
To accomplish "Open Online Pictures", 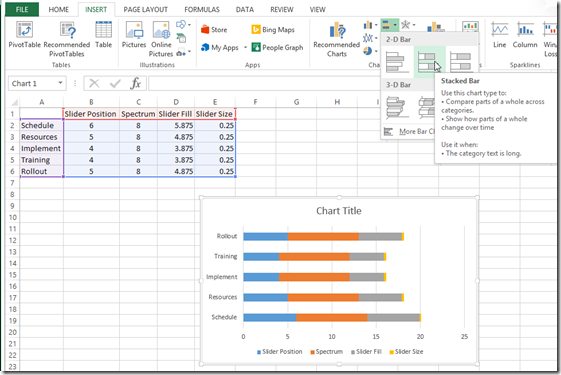I will point(161,39).
